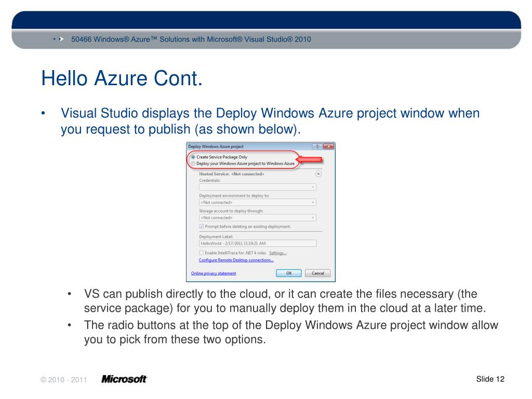Screen dimensions: 532x399
Task: Enable IntelliTrace for .NET 4 roles checkbox
Action: (202, 253)
